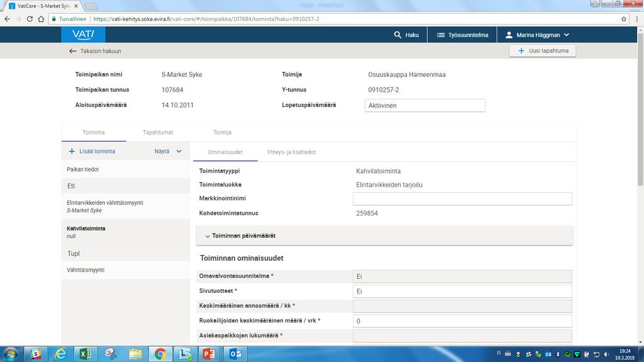Click the Keskimääräinen annosmäärä / kk field
644x362 pixels.
tap(462, 306)
